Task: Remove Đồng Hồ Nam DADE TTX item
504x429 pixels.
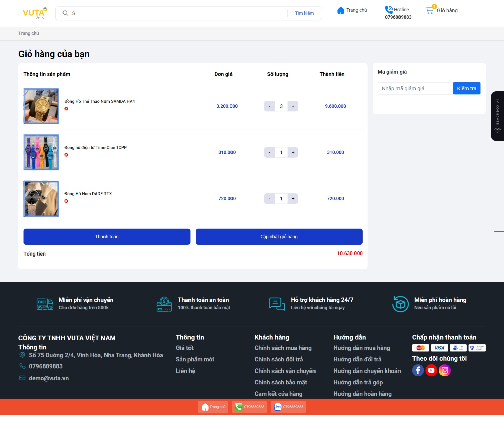Action: pos(66,201)
